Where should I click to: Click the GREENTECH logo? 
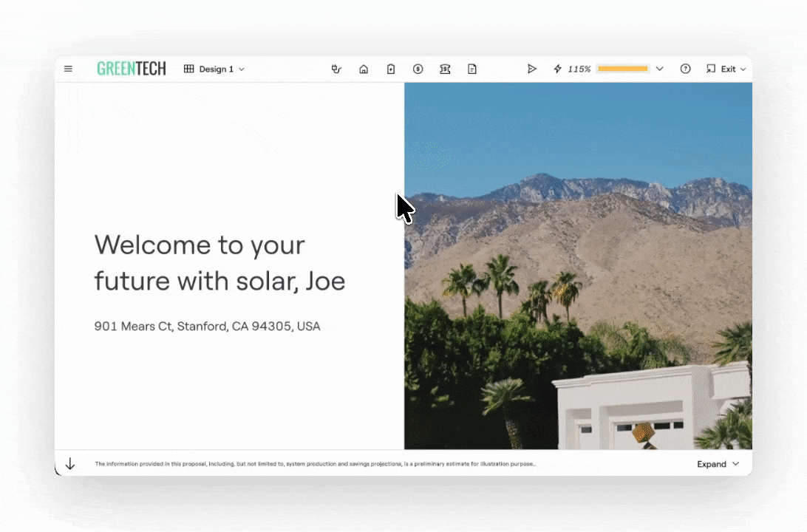(132, 69)
